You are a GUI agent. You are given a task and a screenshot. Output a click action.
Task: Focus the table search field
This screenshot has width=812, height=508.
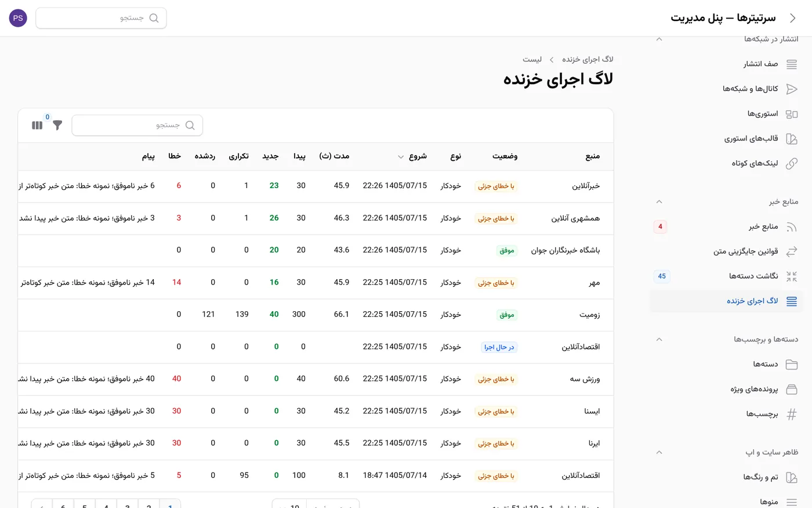(x=137, y=125)
